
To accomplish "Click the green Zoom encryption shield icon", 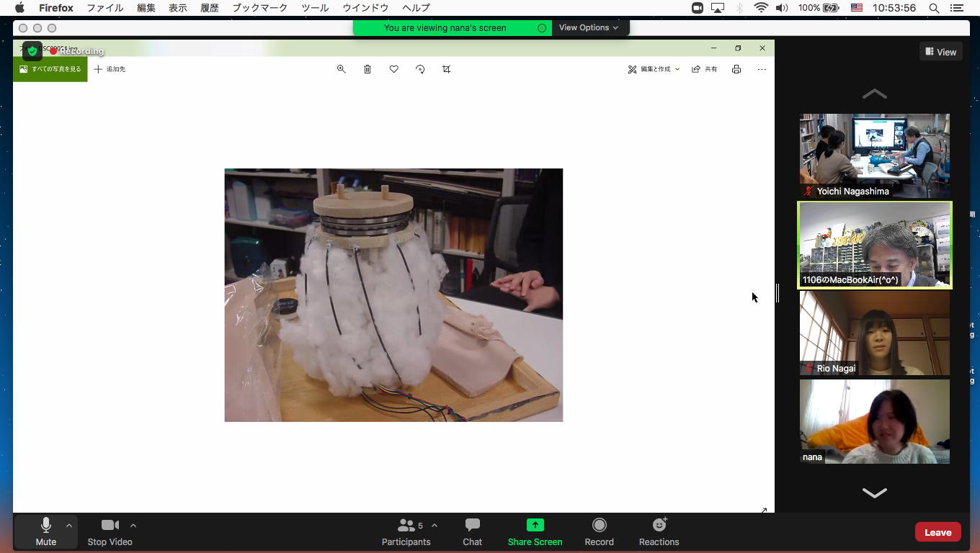I will coord(32,51).
